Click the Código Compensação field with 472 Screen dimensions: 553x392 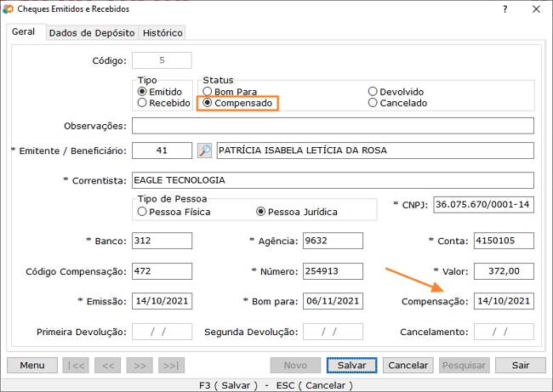point(162,271)
